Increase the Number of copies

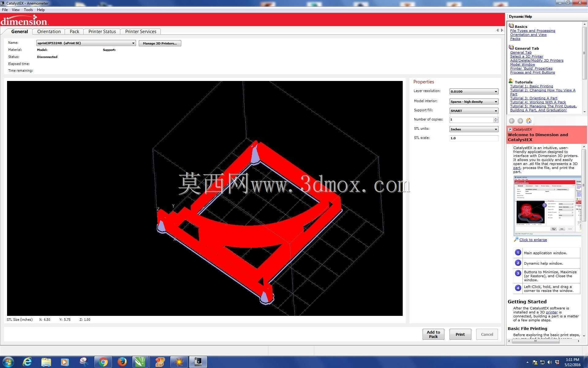tap(496, 118)
